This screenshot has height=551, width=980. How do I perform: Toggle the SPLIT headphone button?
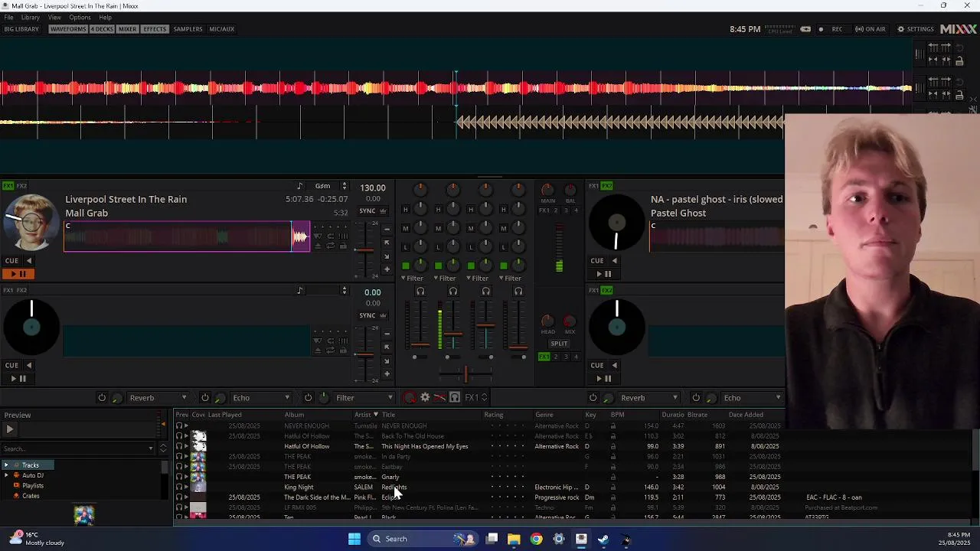tap(559, 343)
